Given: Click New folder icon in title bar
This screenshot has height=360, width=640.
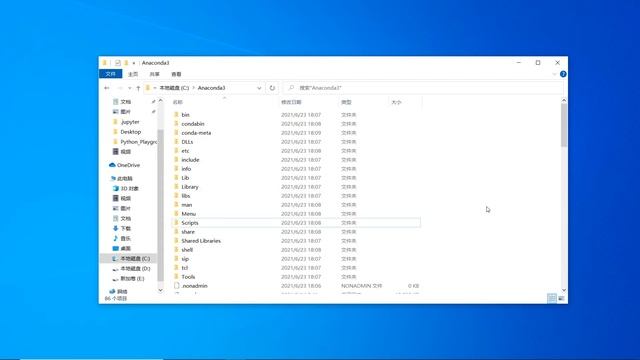Looking at the screenshot, I should tap(126, 63).
